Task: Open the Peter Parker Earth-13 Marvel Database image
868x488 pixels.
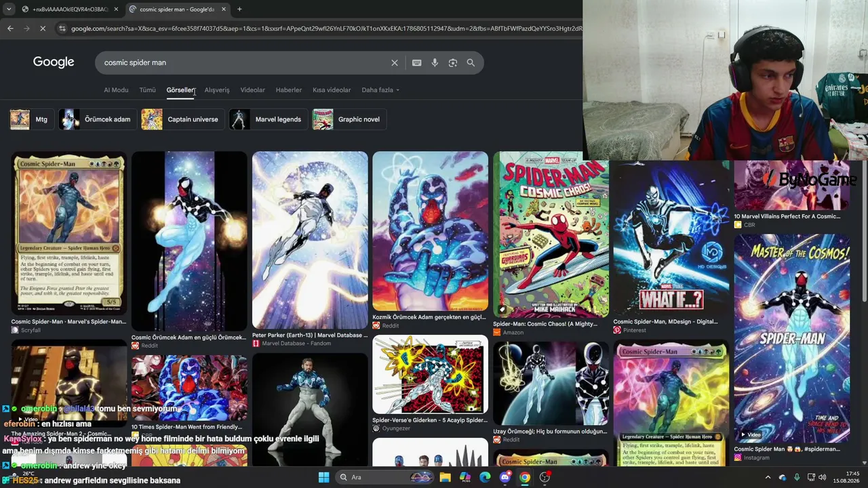Action: (310, 240)
